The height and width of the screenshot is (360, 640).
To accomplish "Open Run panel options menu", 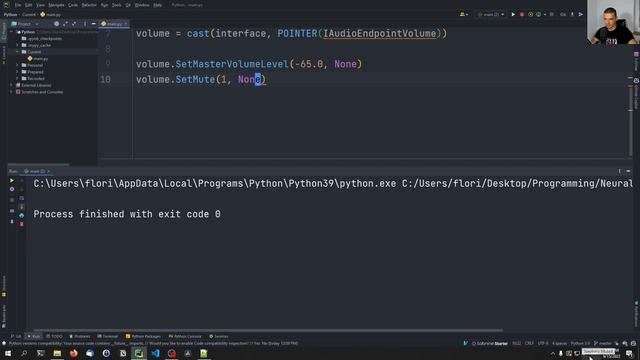I will tap(619, 171).
